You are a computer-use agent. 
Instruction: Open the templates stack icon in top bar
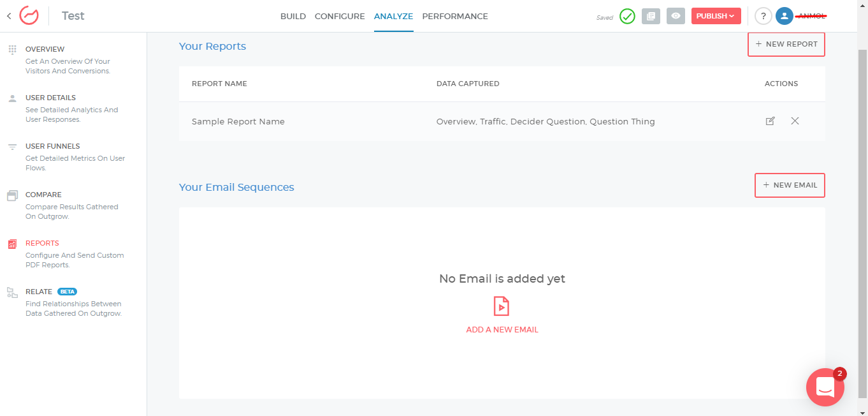coord(651,16)
